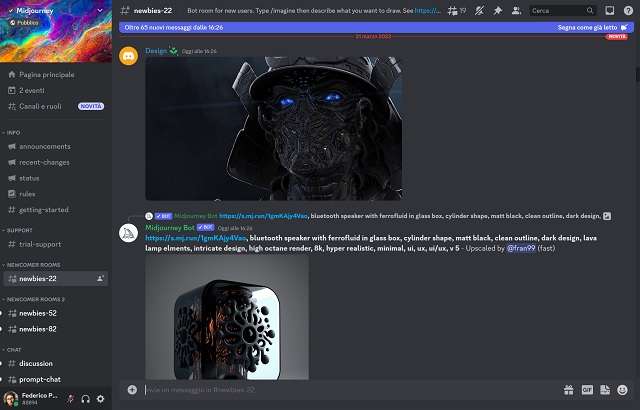The image size is (640, 410).
Task: Click the Federico P. user avatar
Action: coord(11,398)
